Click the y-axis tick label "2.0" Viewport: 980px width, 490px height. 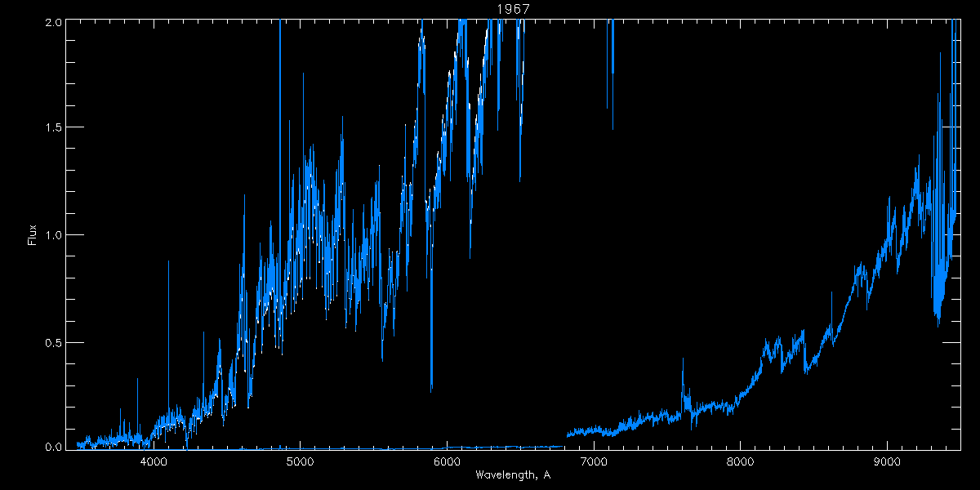(x=53, y=23)
